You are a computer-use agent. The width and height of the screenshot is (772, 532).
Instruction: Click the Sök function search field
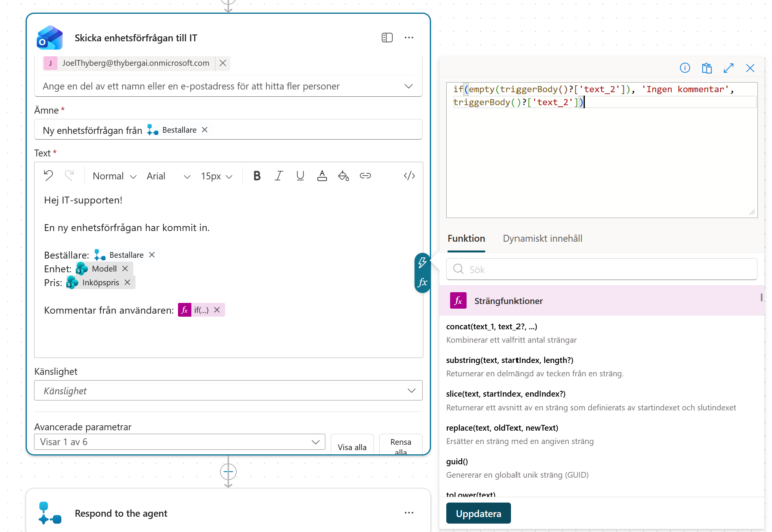[602, 269]
